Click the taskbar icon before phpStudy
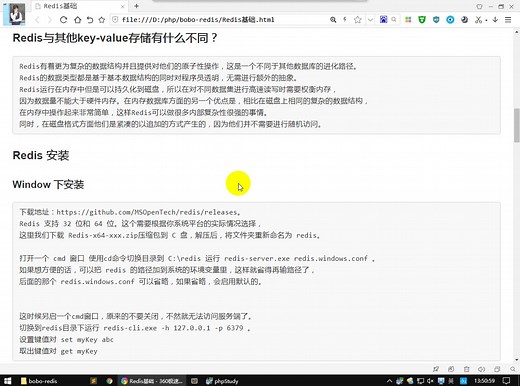The height and width of the screenshot is (386, 520). click(194, 381)
